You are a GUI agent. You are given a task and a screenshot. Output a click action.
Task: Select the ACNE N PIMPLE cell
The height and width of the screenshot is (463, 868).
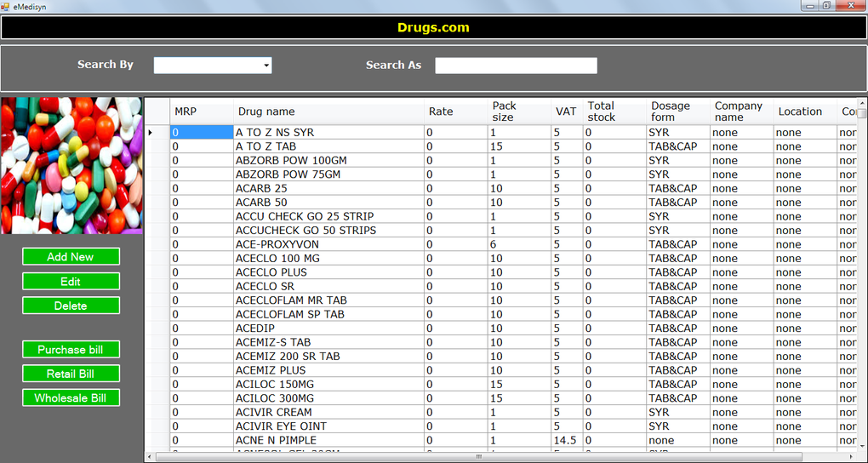(x=328, y=440)
